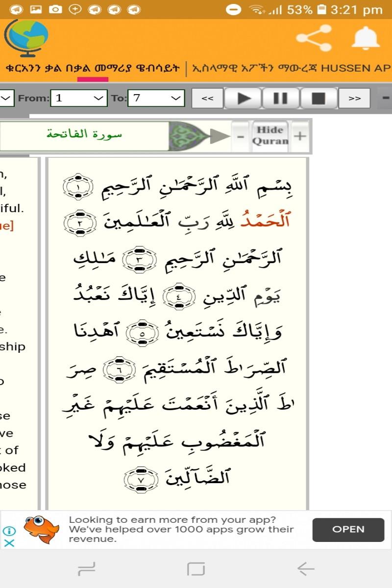Decrease Quran font size with minus

click(x=240, y=136)
